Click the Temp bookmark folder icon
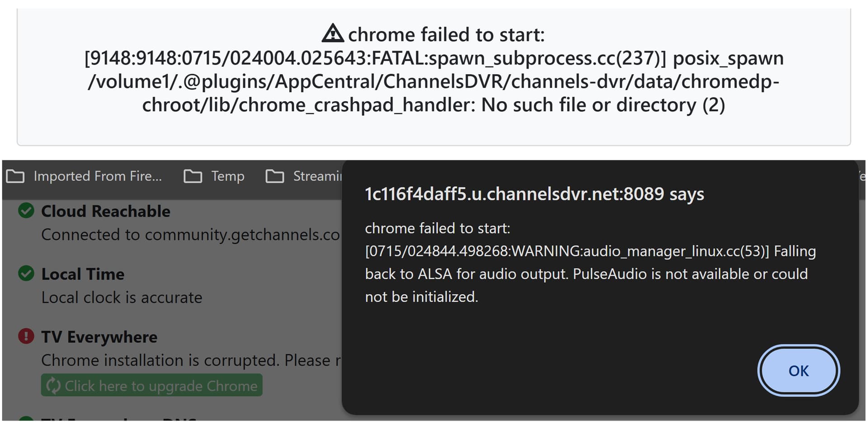The width and height of the screenshot is (868, 422). (x=193, y=176)
